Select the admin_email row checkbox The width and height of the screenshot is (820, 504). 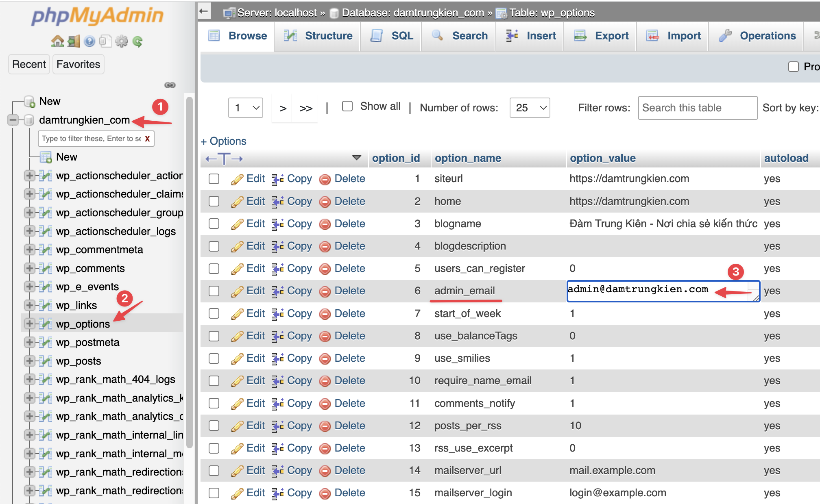coord(214,291)
